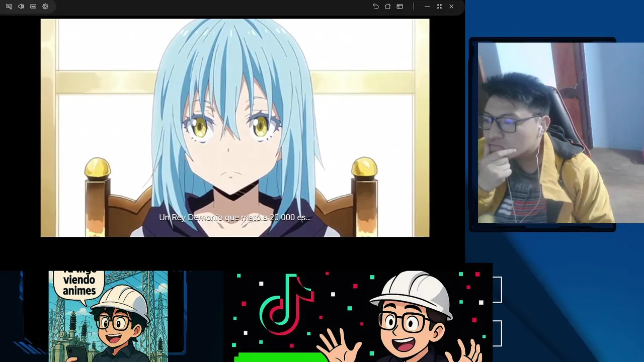Toggle fullscreen with the four-arrows icon
This screenshot has width=644, height=362.
tap(439, 7)
